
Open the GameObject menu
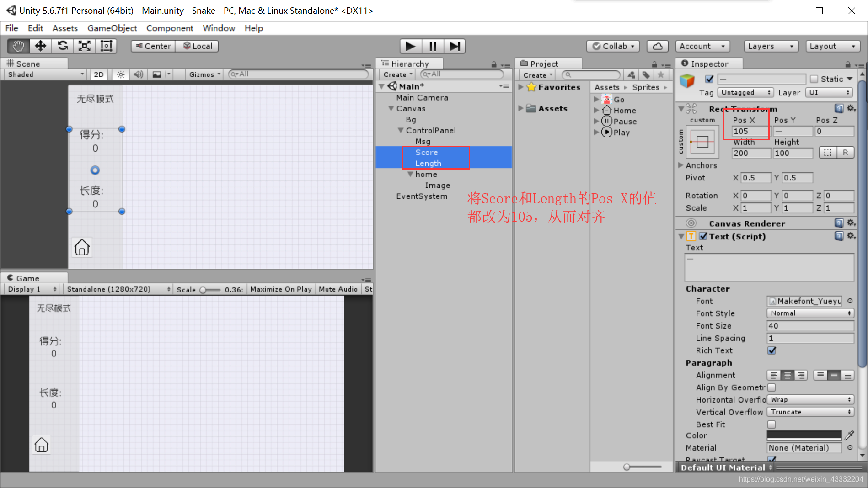pyautogui.click(x=112, y=28)
